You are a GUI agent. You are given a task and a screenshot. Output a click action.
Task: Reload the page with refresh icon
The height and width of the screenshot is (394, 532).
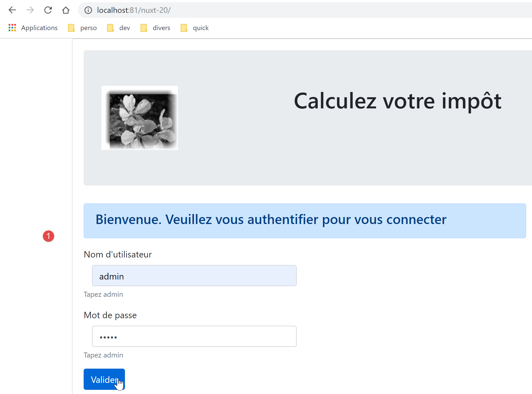[x=48, y=10]
